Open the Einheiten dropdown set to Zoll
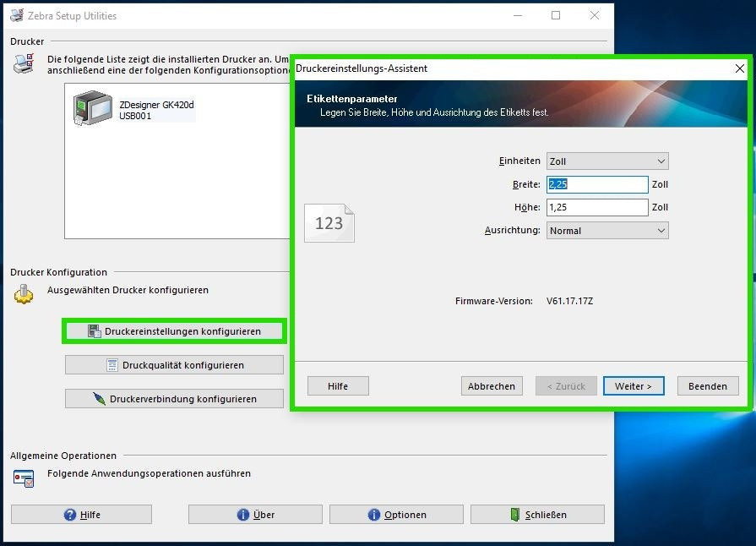 [x=607, y=161]
